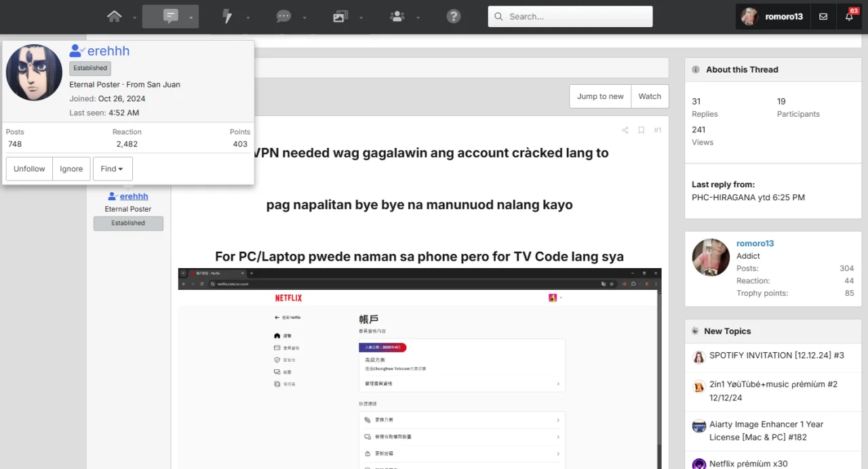
Task: Expand the Media menu dropdown arrow
Action: click(360, 18)
